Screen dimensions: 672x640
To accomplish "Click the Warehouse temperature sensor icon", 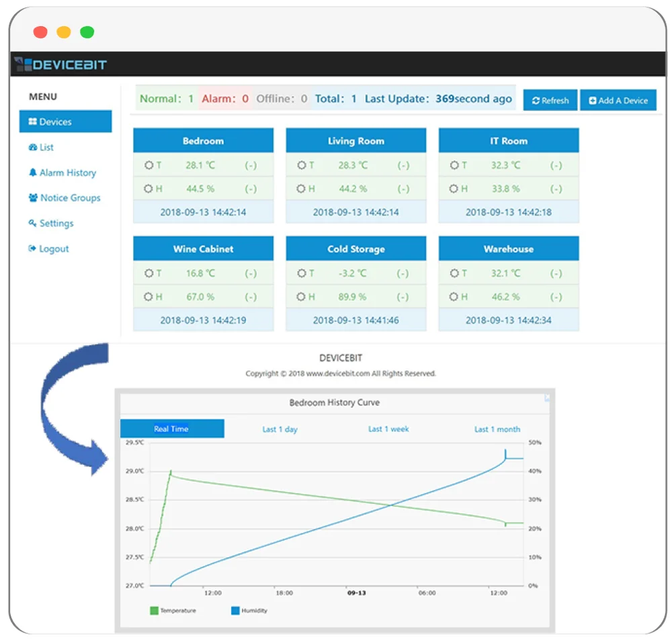I will click(454, 273).
